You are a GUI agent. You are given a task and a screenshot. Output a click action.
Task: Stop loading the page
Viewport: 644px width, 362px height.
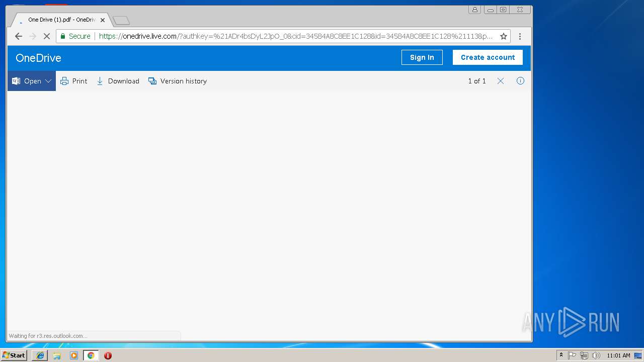[x=47, y=36]
